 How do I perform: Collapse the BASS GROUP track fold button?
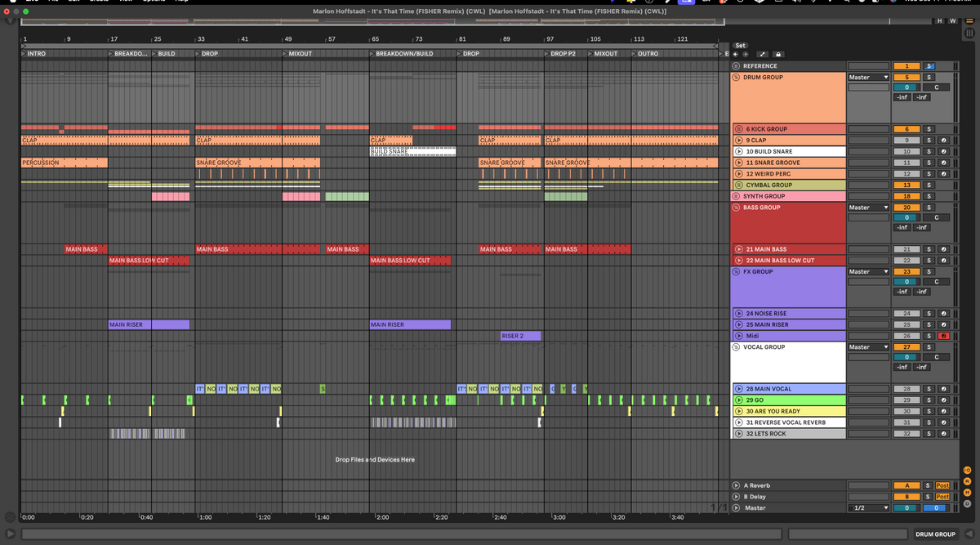[736, 208]
